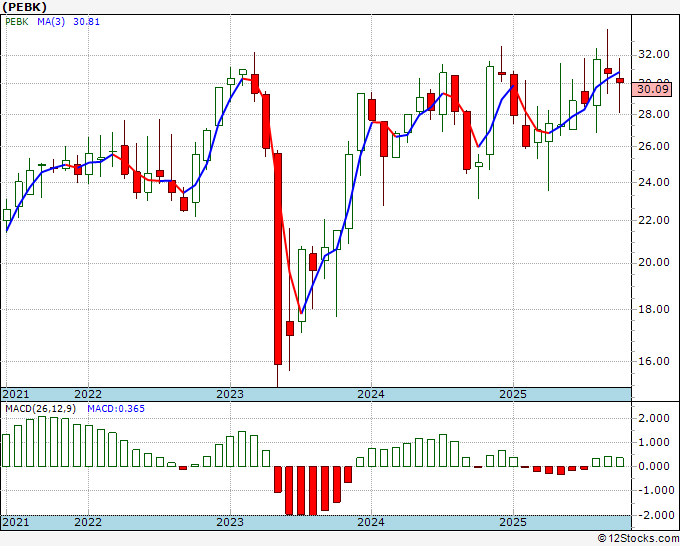Click the 32.00 price axis label
The width and height of the screenshot is (680, 546).
(x=653, y=54)
